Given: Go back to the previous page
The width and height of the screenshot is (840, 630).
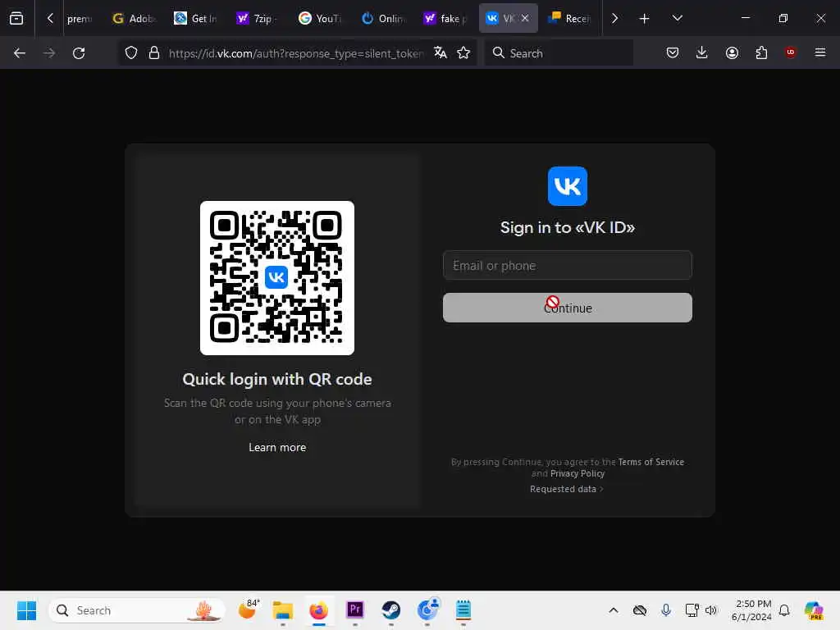Looking at the screenshot, I should 20,53.
